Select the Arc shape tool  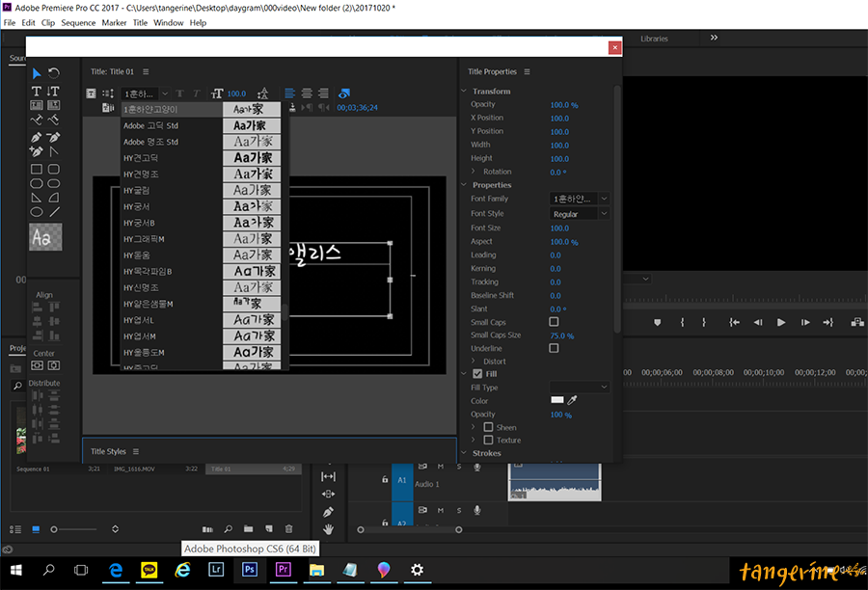(x=54, y=198)
